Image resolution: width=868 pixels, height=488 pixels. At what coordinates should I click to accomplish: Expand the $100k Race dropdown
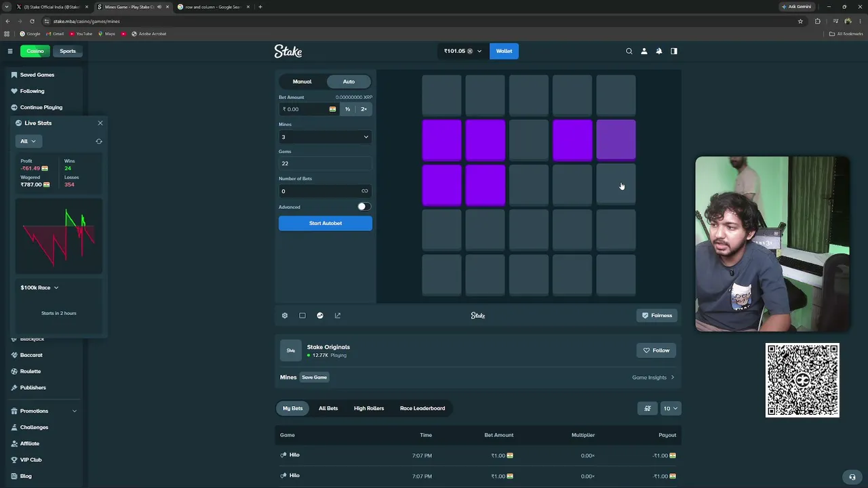click(x=39, y=287)
